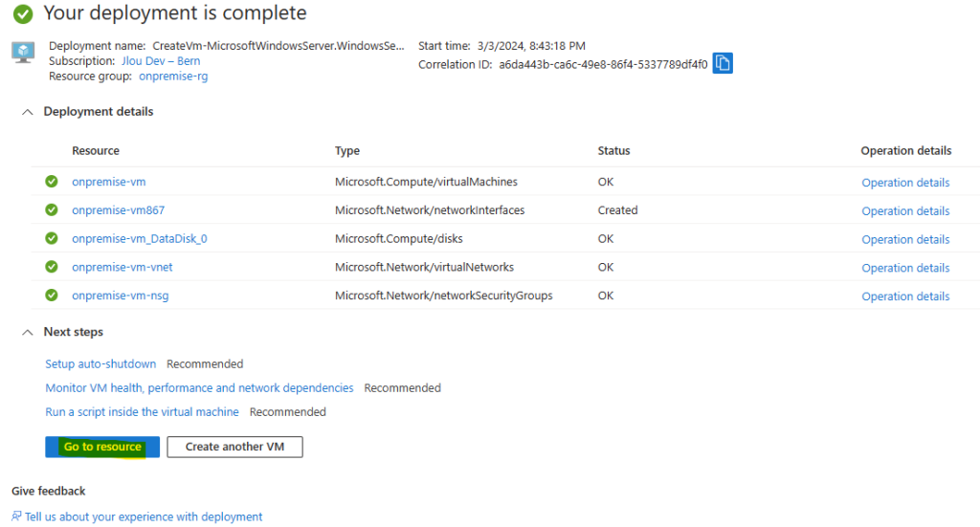Click green status icon beside onpremise-vm-nsg

(52, 295)
